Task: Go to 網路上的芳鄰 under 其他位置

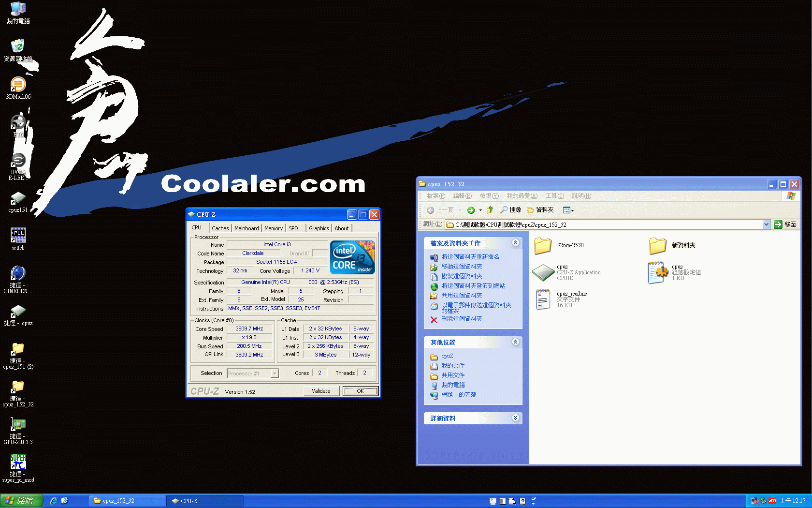Action: coord(458,395)
